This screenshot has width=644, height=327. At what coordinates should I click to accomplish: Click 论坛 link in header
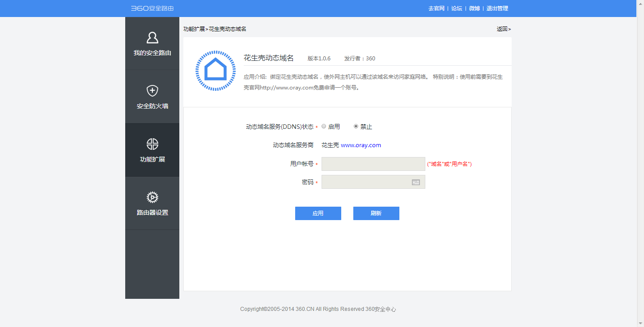coord(457,8)
